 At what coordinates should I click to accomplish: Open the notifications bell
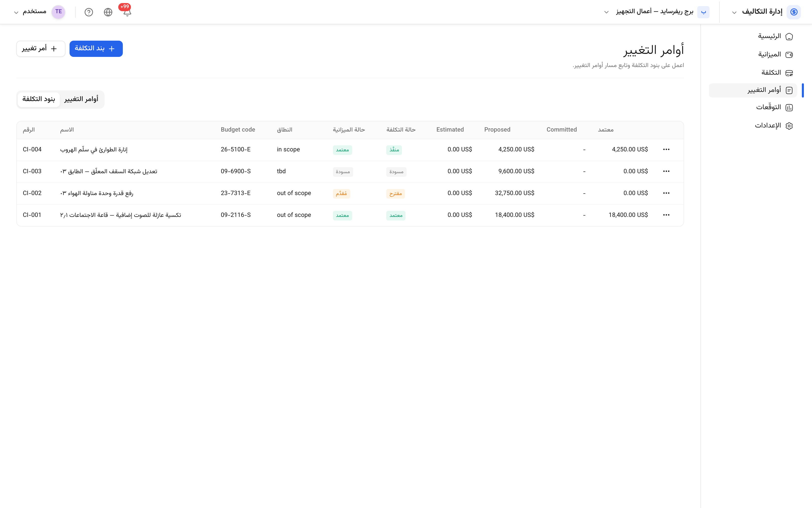127,12
